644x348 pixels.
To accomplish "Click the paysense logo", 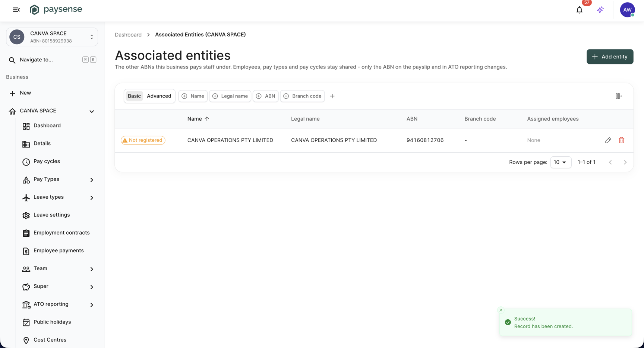I will [x=56, y=10].
